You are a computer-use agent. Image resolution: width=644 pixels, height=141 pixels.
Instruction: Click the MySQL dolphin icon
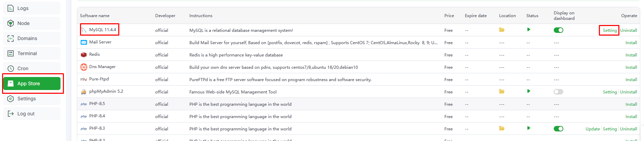84,30
